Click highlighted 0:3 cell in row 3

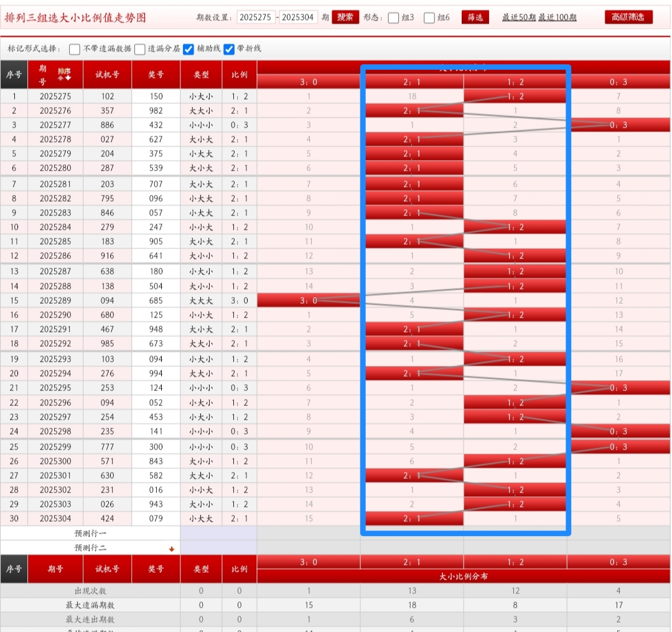[619, 125]
